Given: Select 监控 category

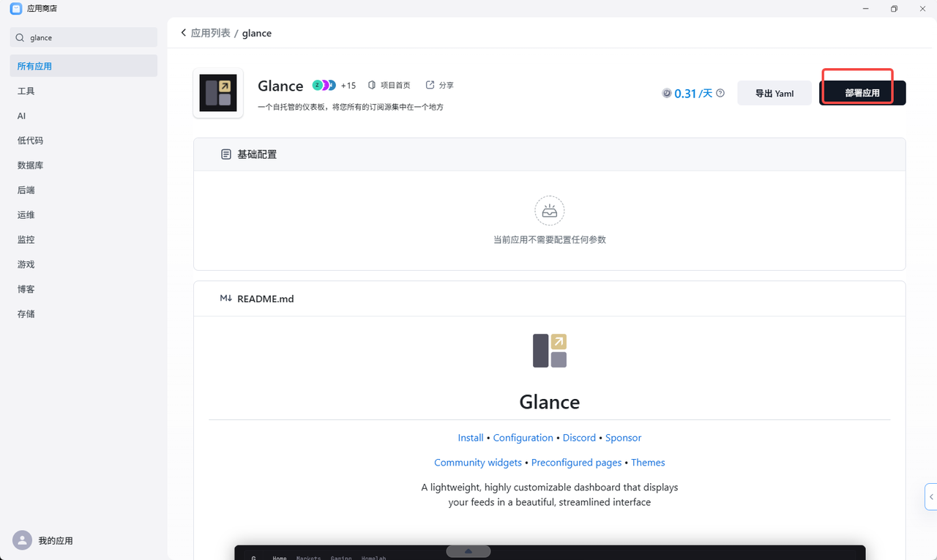Looking at the screenshot, I should (x=83, y=239).
